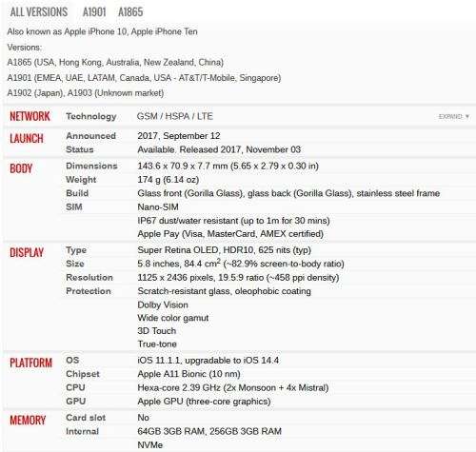
Task: Open the DISPLAY category heading
Action: (27, 252)
